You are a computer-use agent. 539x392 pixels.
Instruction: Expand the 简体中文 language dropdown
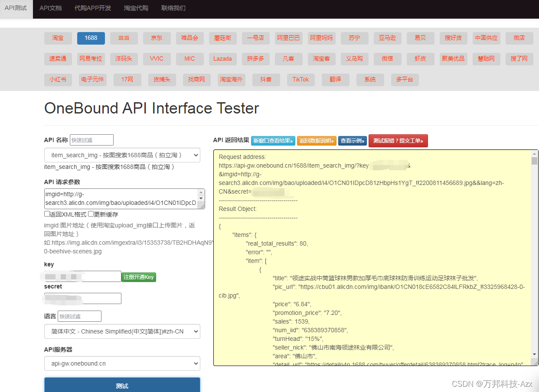[122, 331]
